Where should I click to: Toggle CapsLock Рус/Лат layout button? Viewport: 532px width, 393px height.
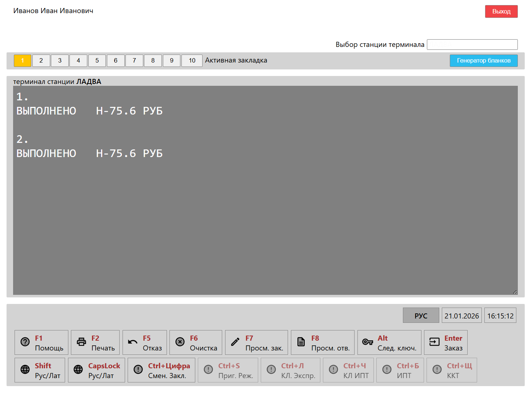pos(96,370)
